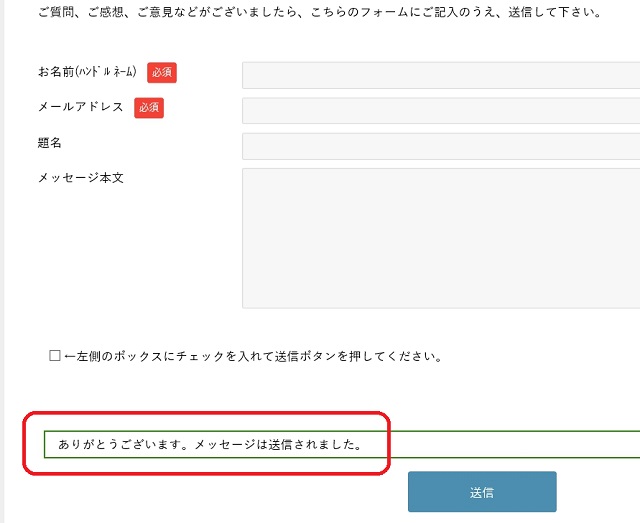Click the checkbox instruction text about 送信ボタン
Image resolution: width=640 pixels, height=523 pixels.
252,356
